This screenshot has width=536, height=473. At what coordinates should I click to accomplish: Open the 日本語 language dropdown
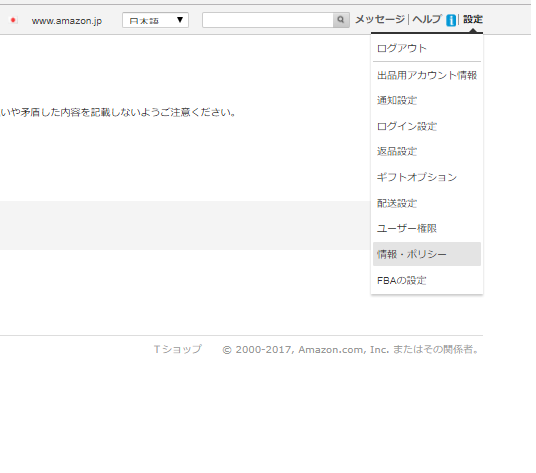coord(156,20)
